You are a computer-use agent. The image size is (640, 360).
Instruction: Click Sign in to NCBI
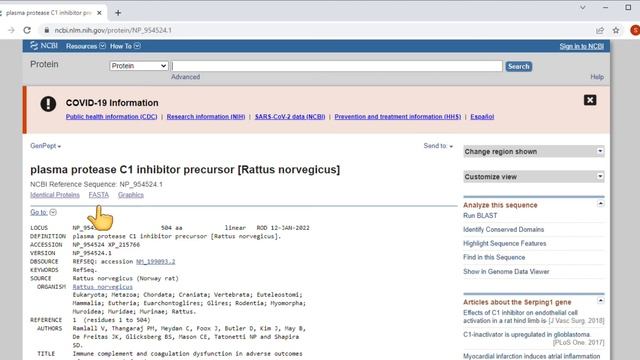(x=581, y=46)
